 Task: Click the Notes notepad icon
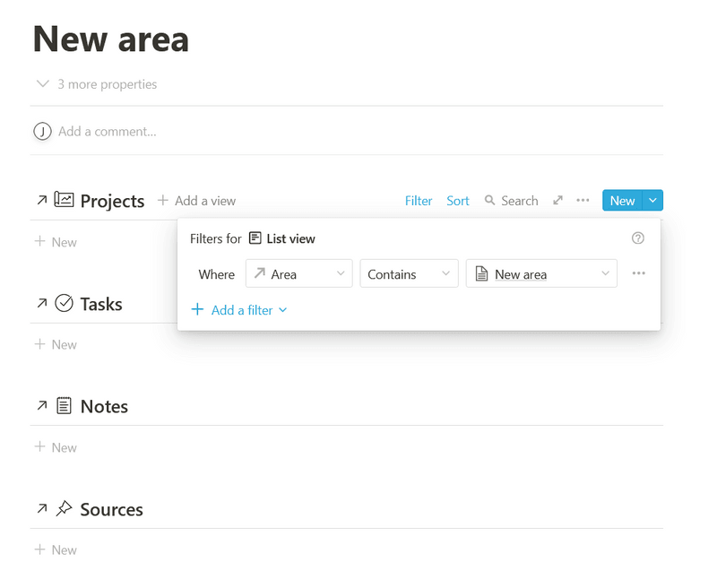point(64,406)
